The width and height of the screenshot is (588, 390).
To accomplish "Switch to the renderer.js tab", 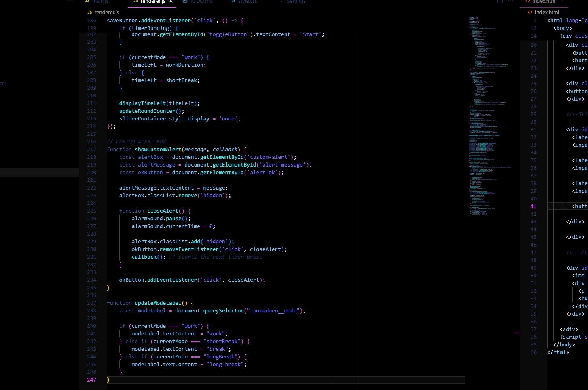I will tap(152, 2).
